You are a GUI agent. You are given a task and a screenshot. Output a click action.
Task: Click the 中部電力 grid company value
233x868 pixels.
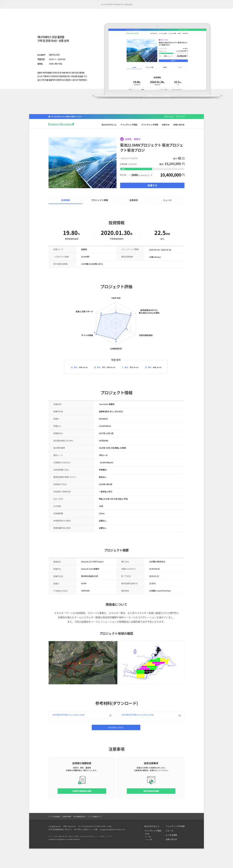(x=102, y=470)
